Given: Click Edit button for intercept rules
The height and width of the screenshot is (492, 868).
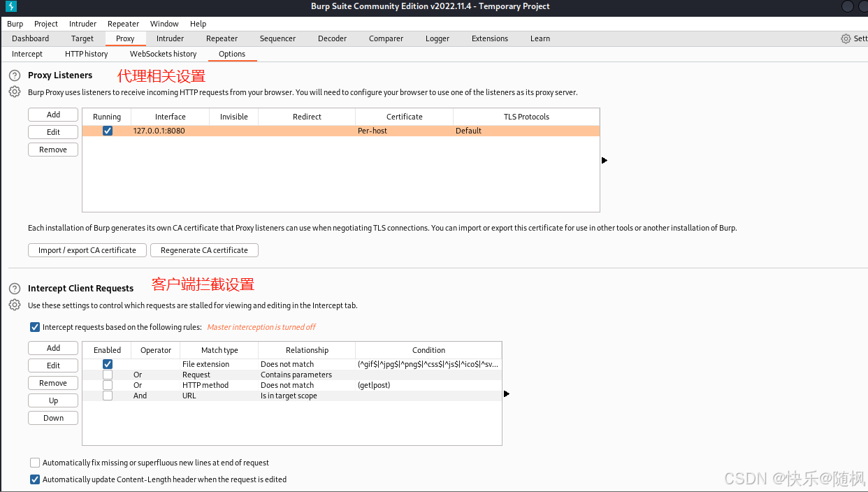Looking at the screenshot, I should [53, 366].
